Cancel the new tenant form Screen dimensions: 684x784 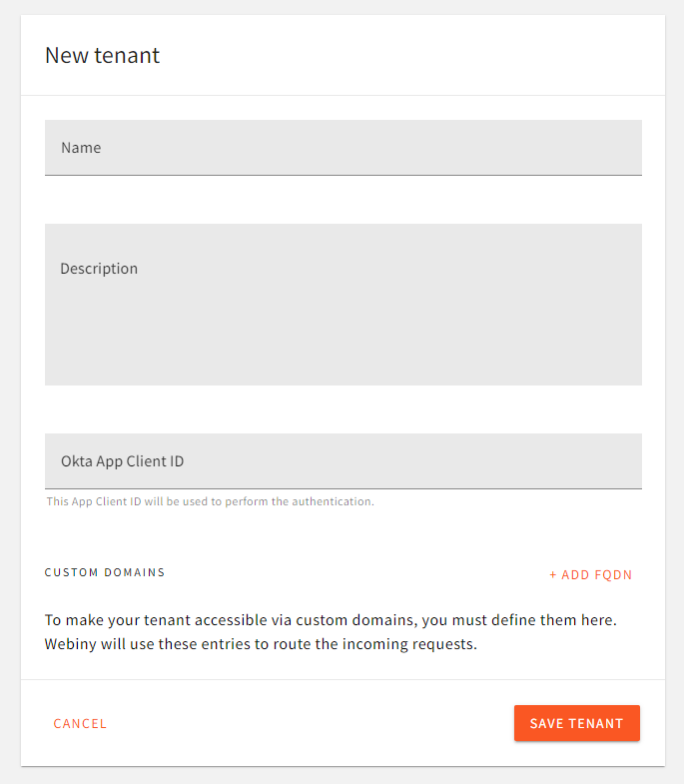(80, 724)
